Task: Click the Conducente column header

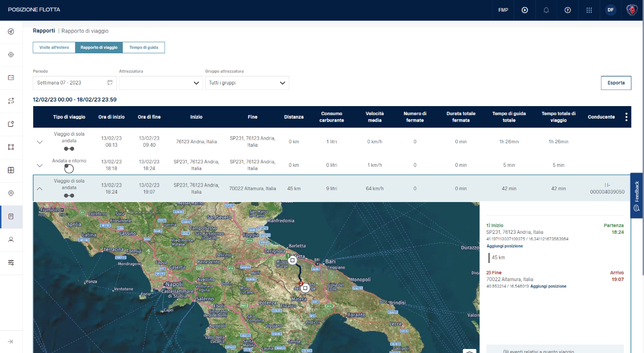Action: tap(601, 117)
